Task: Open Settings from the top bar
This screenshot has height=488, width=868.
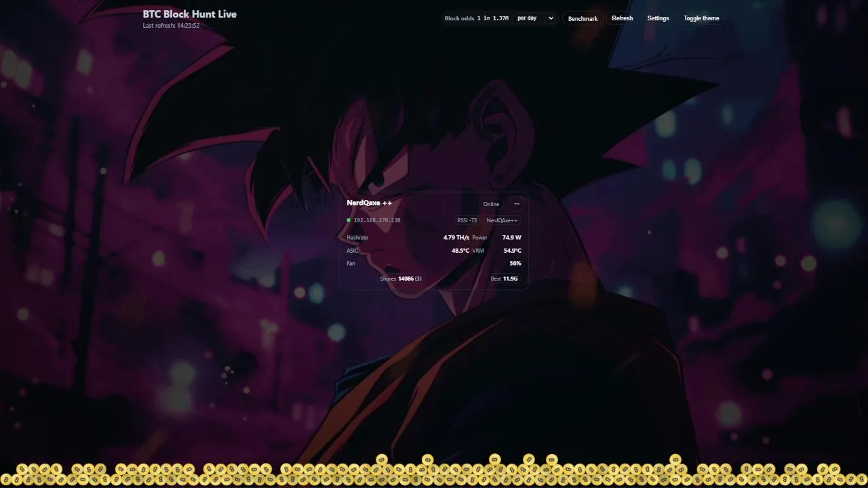Action: tap(658, 18)
